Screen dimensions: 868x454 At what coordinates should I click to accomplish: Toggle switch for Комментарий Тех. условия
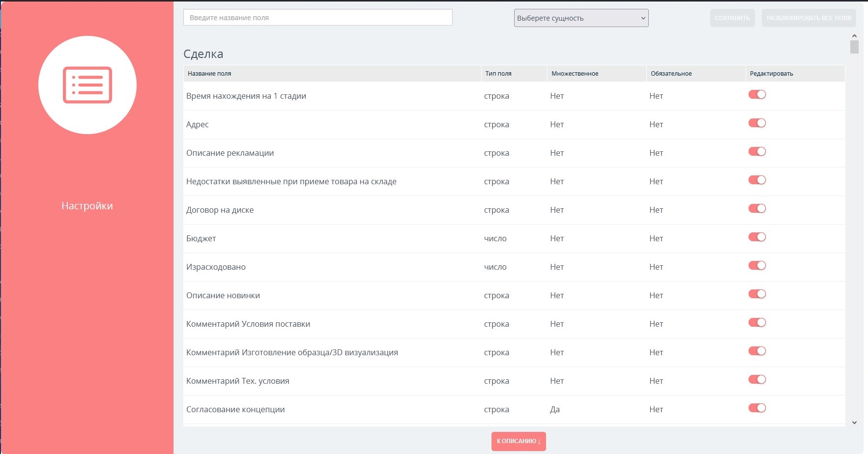point(757,380)
